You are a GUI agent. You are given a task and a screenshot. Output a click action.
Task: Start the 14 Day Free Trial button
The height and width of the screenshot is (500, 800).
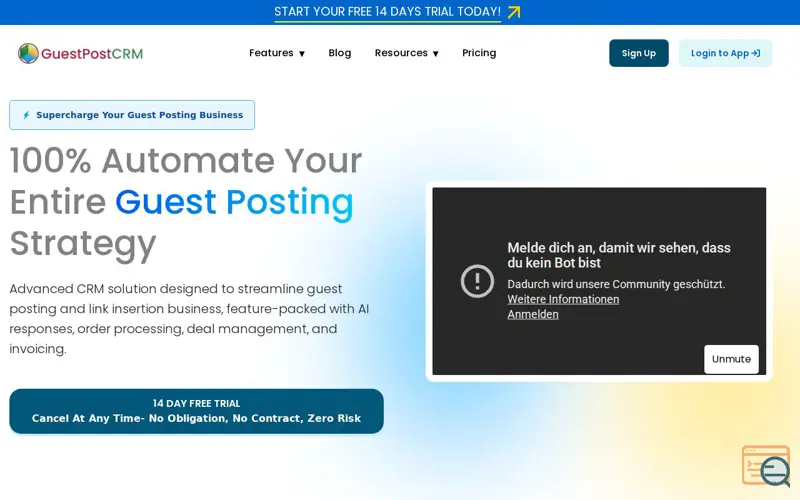(x=196, y=411)
